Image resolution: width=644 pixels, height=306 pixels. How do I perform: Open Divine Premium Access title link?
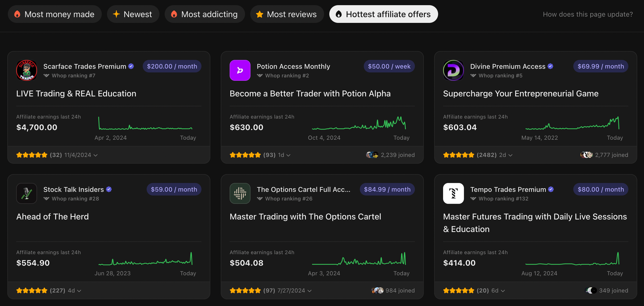508,66
